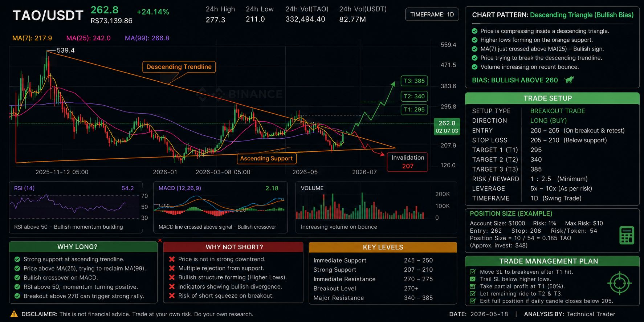Viewport: 644px width, 322px height.
Task: Click the bull icon beside the bullish bias line
Action: 569,80
